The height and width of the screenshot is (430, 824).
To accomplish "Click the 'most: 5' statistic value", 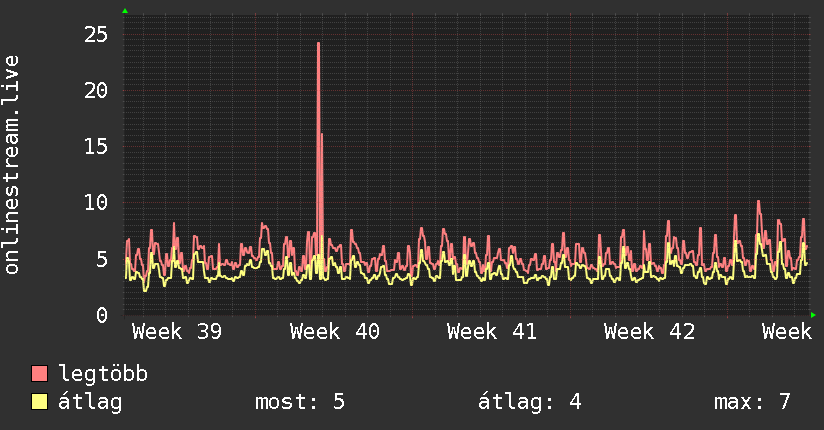I will [x=300, y=402].
